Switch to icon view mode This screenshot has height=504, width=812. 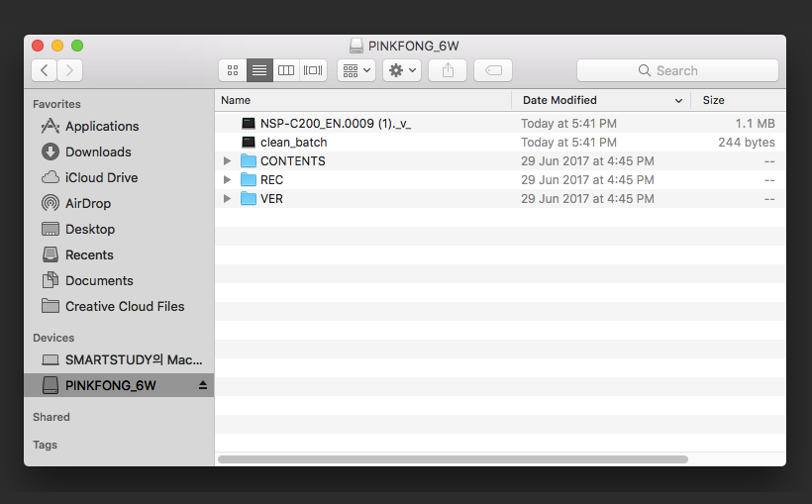coord(233,70)
